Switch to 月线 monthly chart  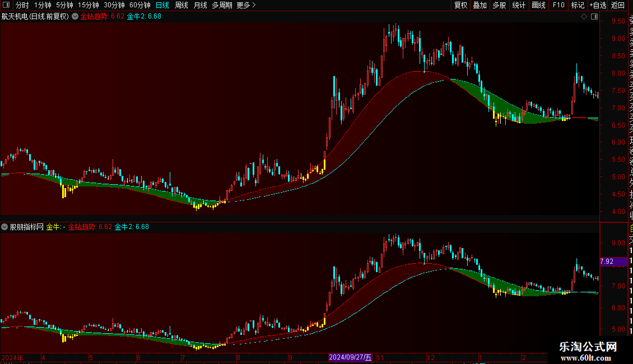pos(200,5)
